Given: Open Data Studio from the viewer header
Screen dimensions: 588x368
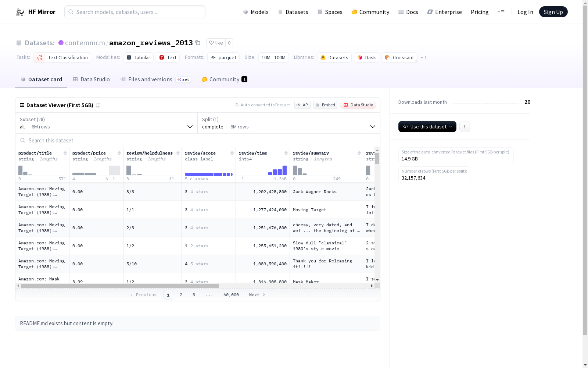Looking at the screenshot, I should click(358, 105).
